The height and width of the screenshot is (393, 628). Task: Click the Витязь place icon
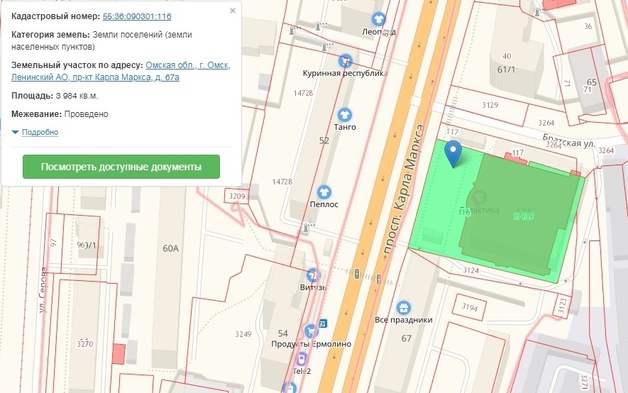[x=313, y=275]
